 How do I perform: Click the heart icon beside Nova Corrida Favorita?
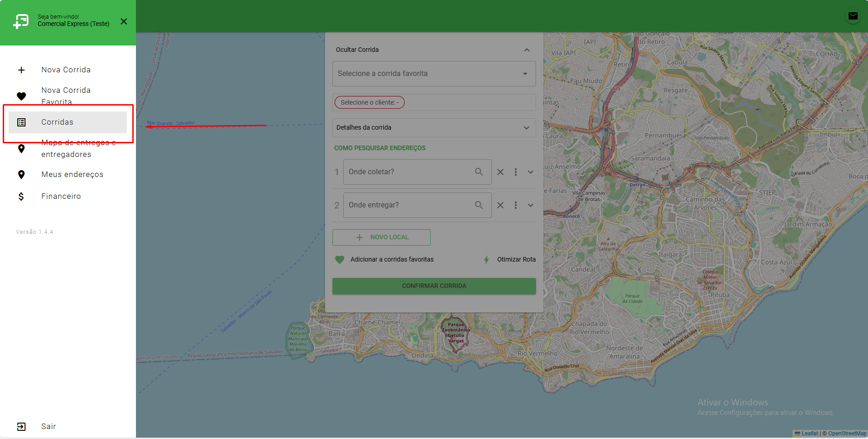(x=21, y=96)
